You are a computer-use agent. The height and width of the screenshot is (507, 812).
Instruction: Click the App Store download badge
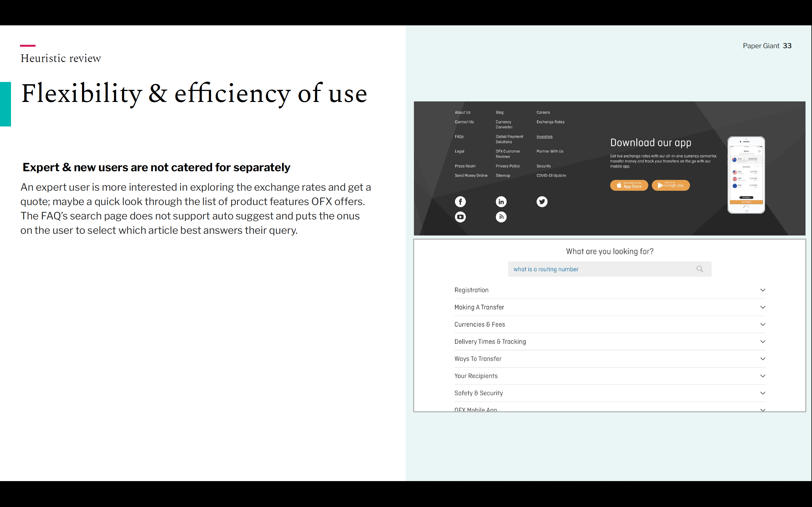[x=629, y=185]
